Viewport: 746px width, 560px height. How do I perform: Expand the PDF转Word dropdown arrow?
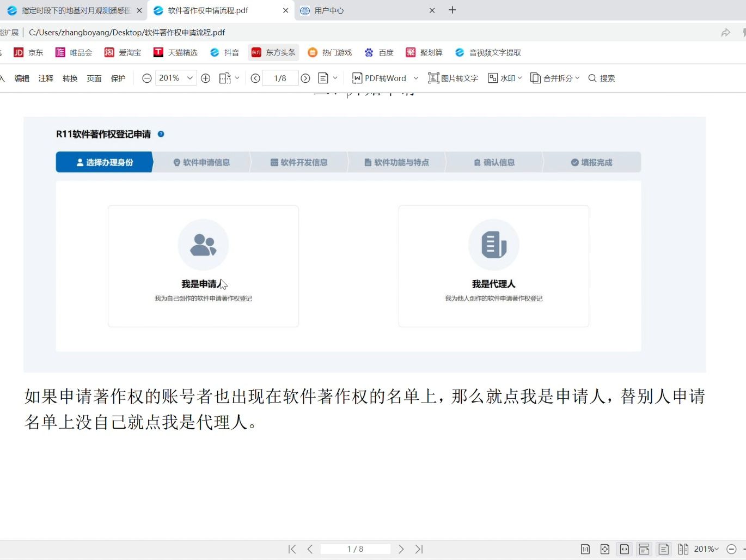(x=416, y=78)
